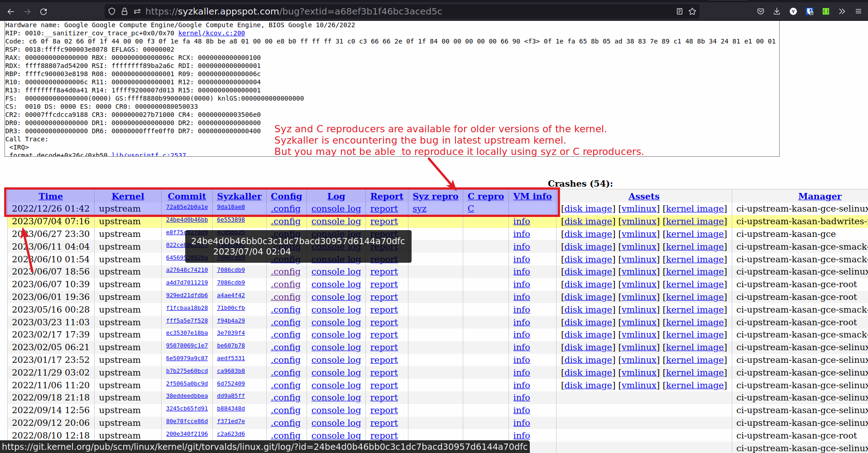Expand the overflow extensions chevron
Image resolution: width=868 pixels, height=453 pixels.
(842, 11)
